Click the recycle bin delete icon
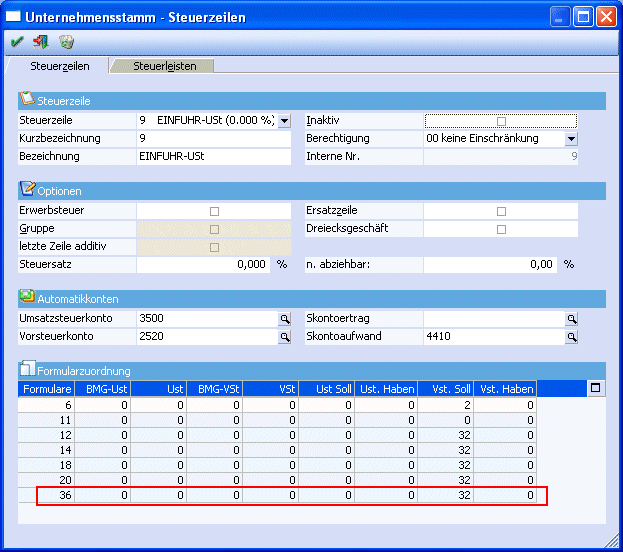The image size is (623, 552). pos(66,42)
